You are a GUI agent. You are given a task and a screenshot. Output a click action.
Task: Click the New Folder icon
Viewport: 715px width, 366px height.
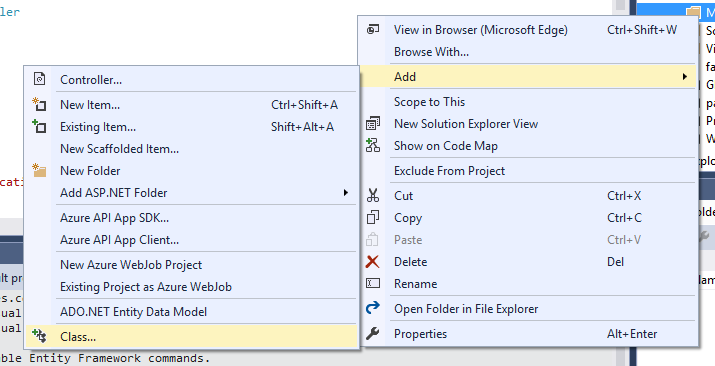(39, 170)
